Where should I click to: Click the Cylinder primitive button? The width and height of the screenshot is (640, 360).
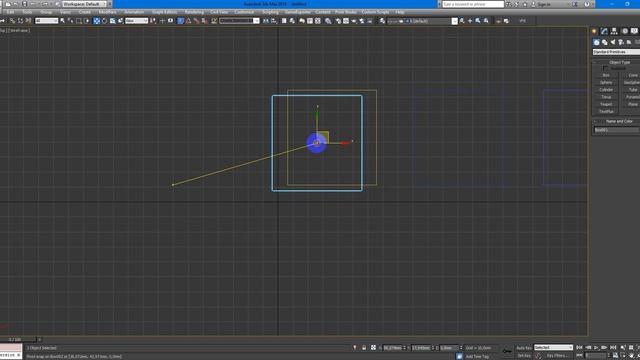606,90
